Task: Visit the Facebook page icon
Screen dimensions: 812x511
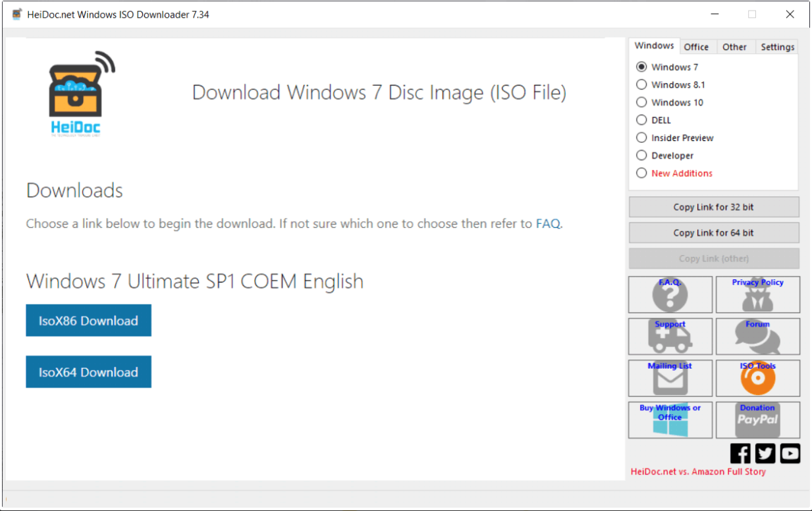Action: coord(740,453)
